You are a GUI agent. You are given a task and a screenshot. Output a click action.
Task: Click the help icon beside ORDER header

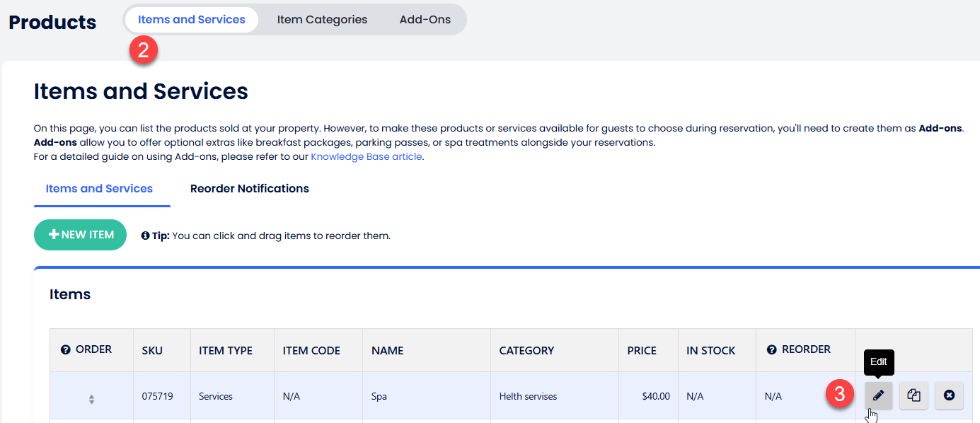[x=66, y=349]
